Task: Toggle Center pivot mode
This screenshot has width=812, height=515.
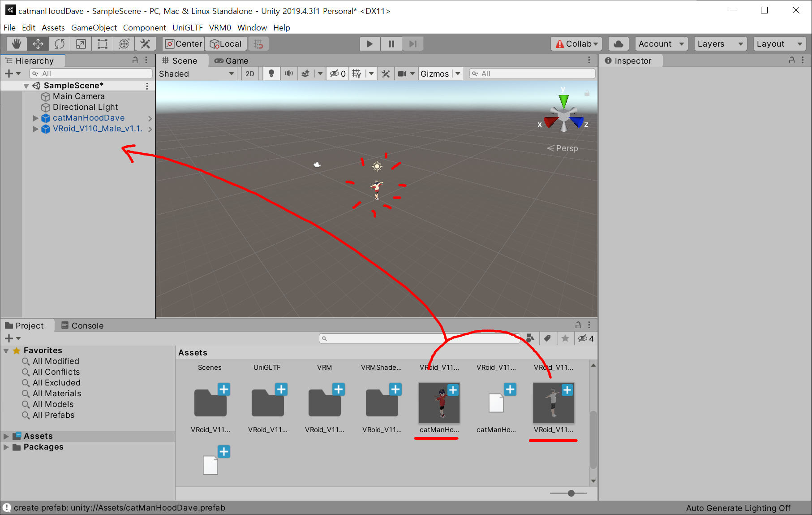Action: click(x=183, y=43)
